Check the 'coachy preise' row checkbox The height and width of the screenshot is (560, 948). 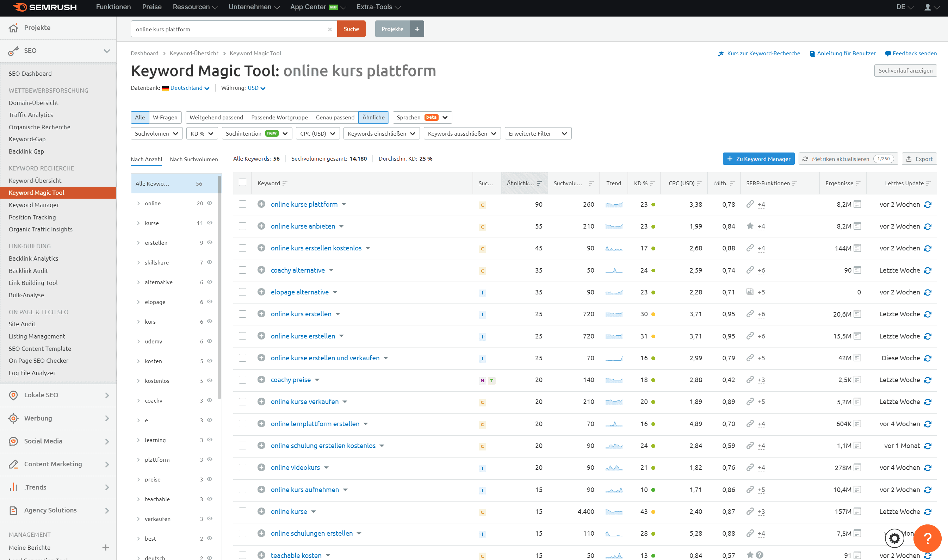[242, 380]
